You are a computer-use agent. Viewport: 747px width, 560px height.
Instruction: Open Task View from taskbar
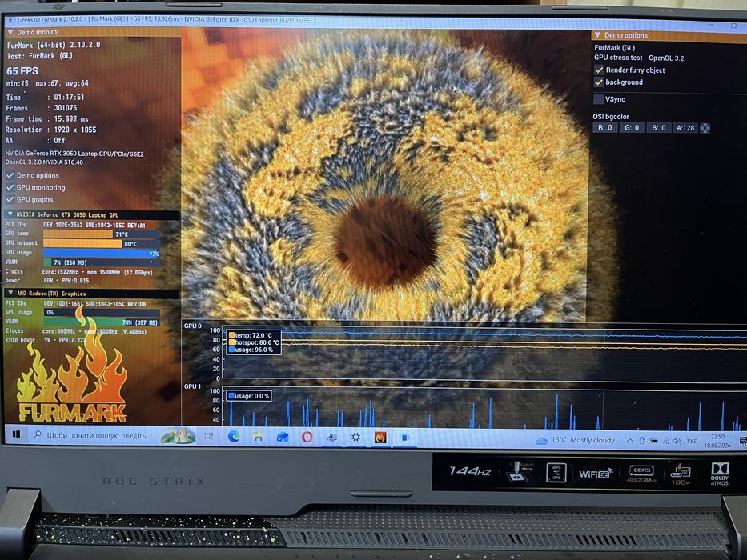[x=209, y=436]
